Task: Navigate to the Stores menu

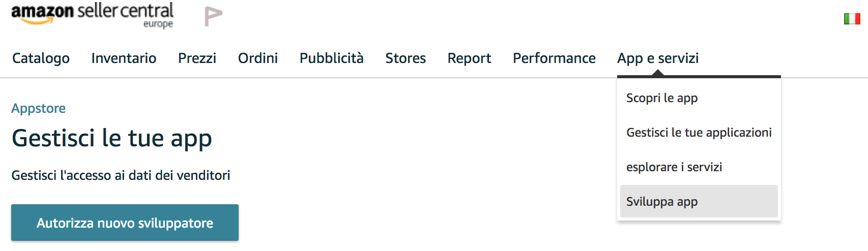Action: pos(406,58)
